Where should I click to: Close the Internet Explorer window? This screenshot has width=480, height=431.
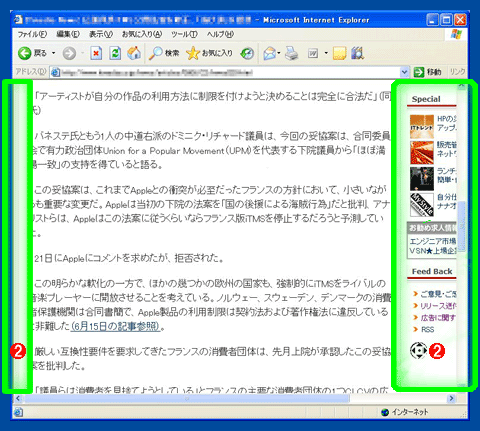pos(460,20)
